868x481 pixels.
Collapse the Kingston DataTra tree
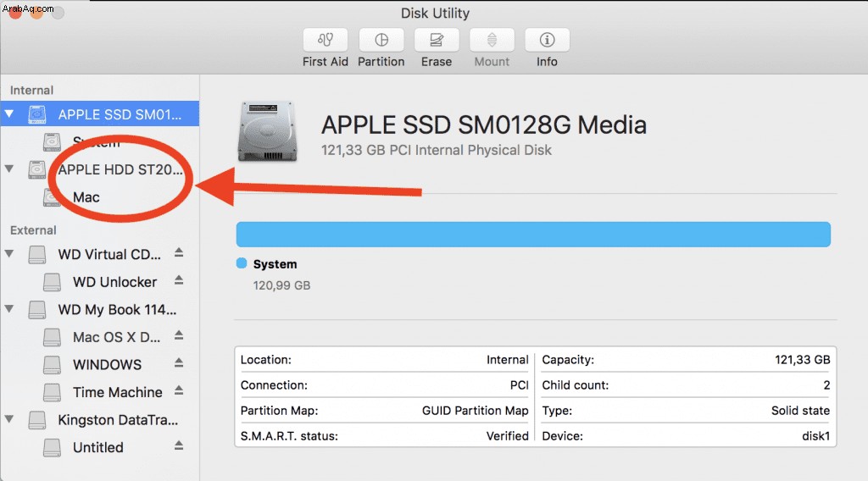9,419
